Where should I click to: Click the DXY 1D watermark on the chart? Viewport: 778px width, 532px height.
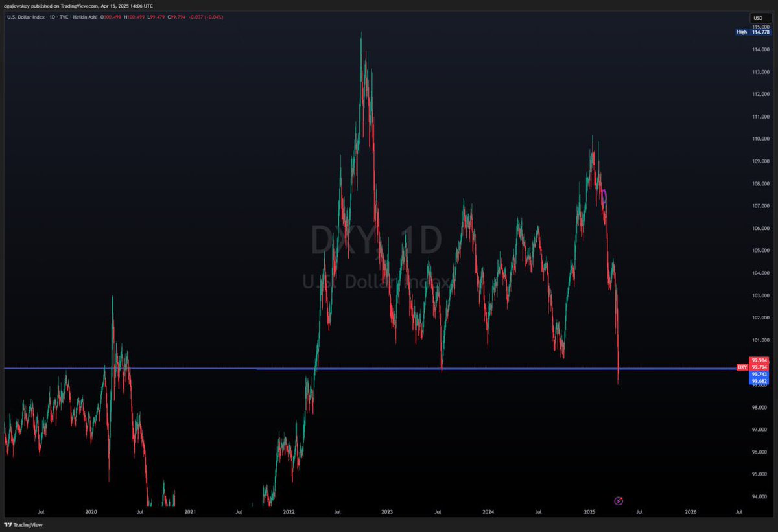tap(379, 239)
